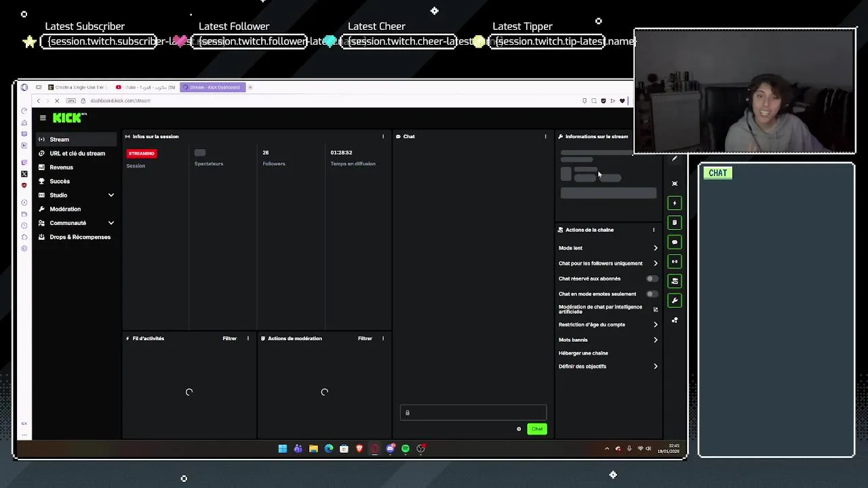Open Brave browser from taskbar
Image resolution: width=868 pixels, height=488 pixels.
tap(359, 449)
